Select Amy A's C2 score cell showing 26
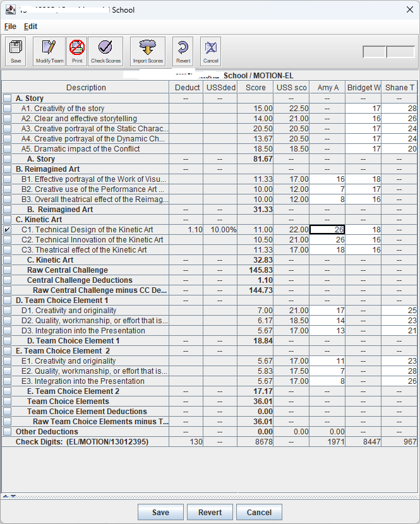The height and width of the screenshot is (524, 420). [327, 240]
